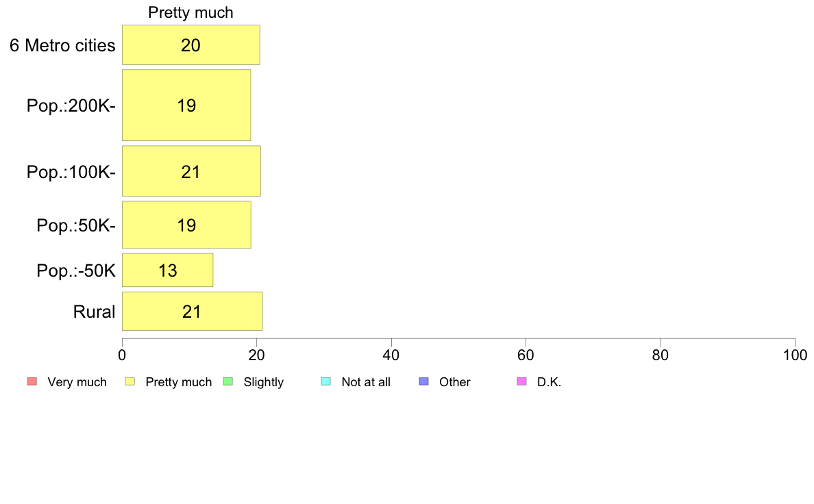Click the blue Other legend swatch
The width and height of the screenshot is (814, 504).
click(x=424, y=381)
